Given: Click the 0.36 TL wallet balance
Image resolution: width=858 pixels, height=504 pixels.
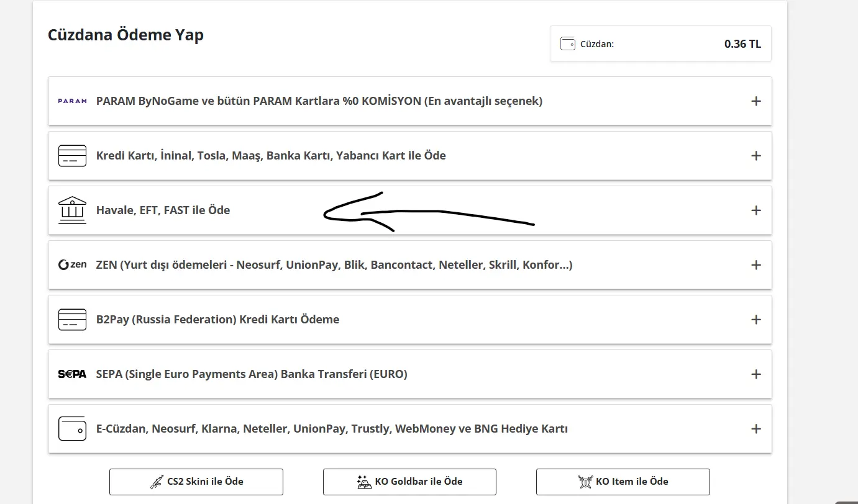Looking at the screenshot, I should tap(742, 44).
